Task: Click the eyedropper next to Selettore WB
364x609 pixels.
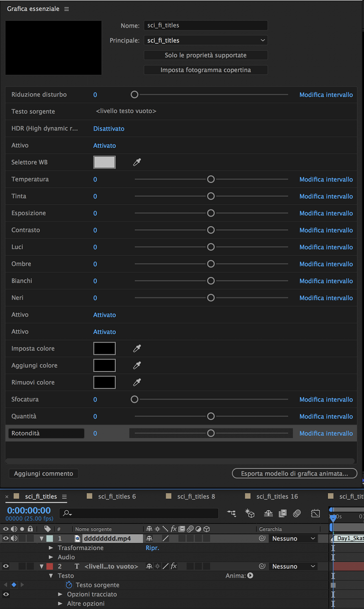Action: [x=137, y=162]
